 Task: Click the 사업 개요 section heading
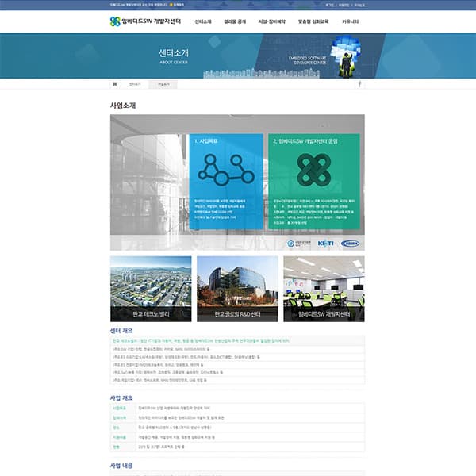(x=121, y=397)
